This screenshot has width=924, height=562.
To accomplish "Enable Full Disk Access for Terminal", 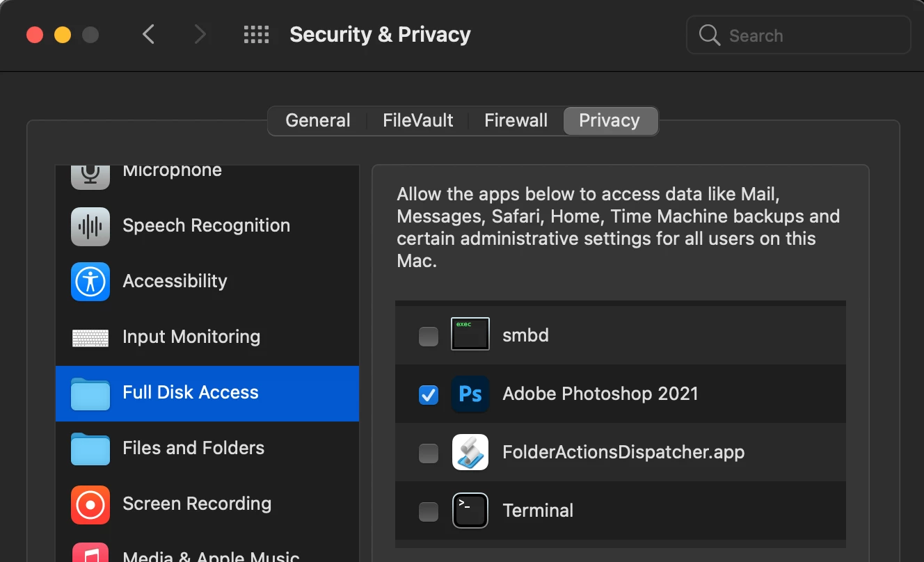I will pyautogui.click(x=429, y=512).
